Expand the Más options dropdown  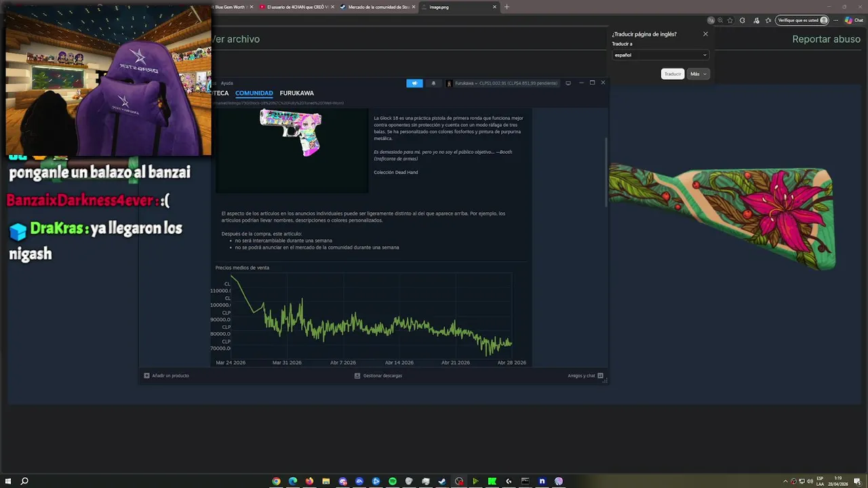(x=698, y=74)
